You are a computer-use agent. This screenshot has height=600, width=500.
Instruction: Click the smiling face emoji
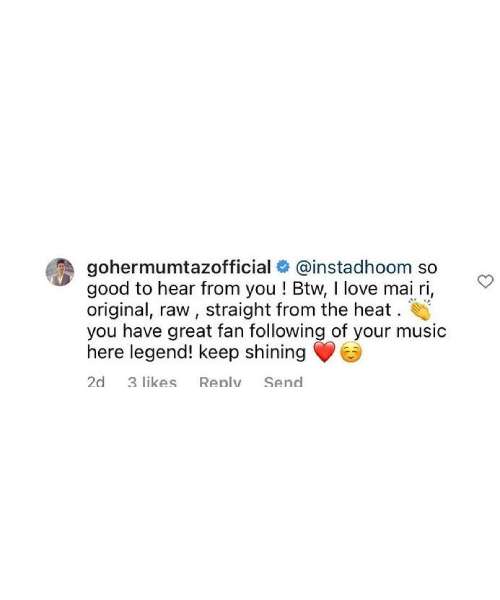point(351,352)
